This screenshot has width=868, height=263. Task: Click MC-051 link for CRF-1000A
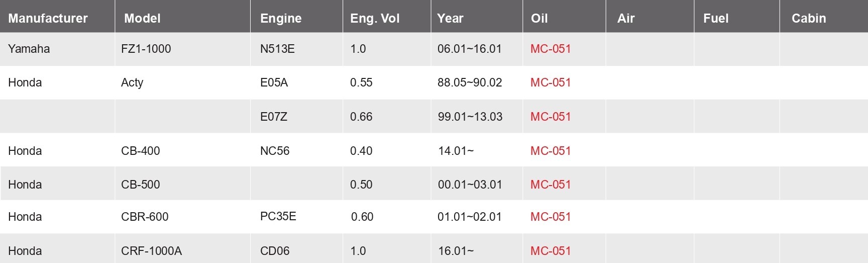click(x=551, y=251)
